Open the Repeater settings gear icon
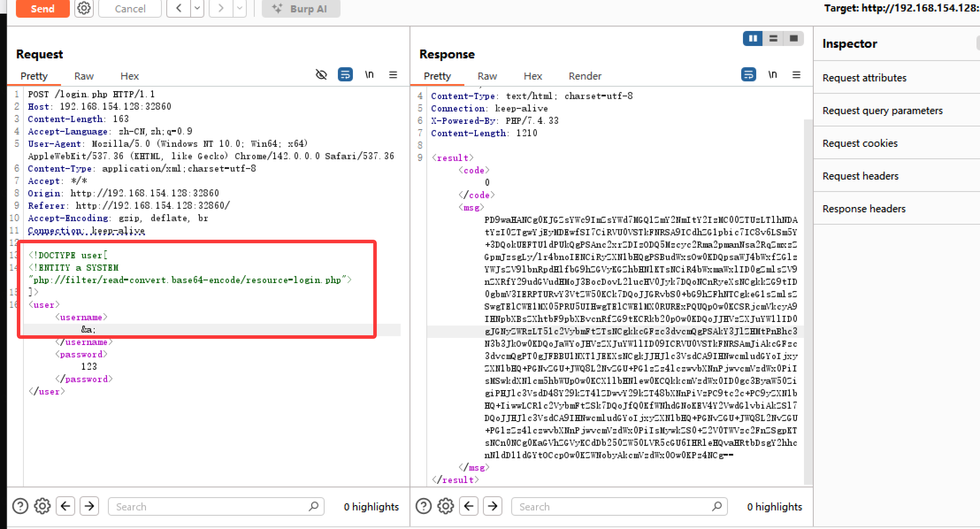The width and height of the screenshot is (980, 529). click(84, 8)
